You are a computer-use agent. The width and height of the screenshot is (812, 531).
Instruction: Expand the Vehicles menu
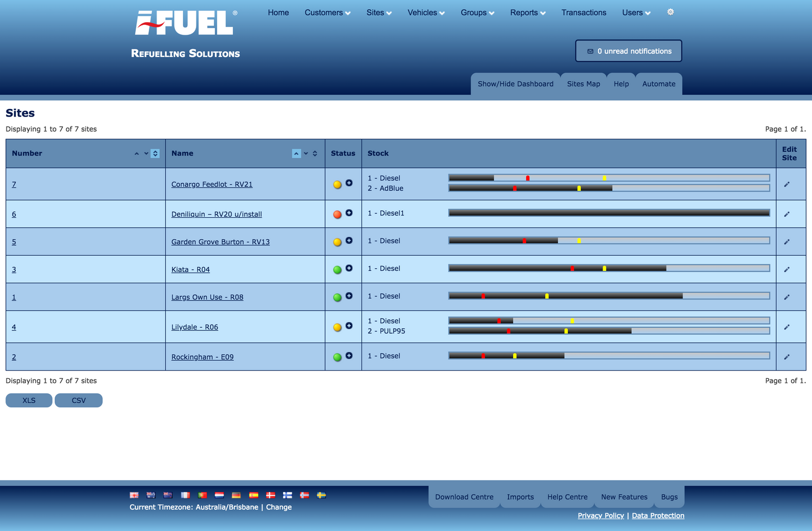425,12
